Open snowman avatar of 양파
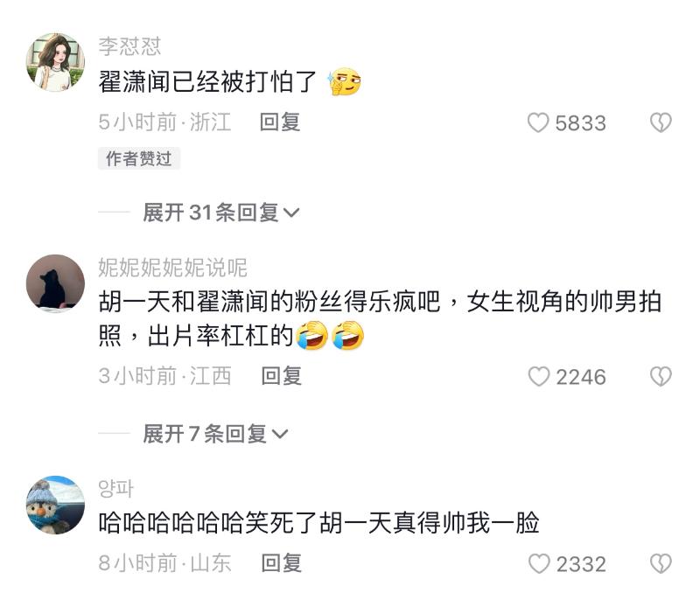700x593 pixels. 55,505
